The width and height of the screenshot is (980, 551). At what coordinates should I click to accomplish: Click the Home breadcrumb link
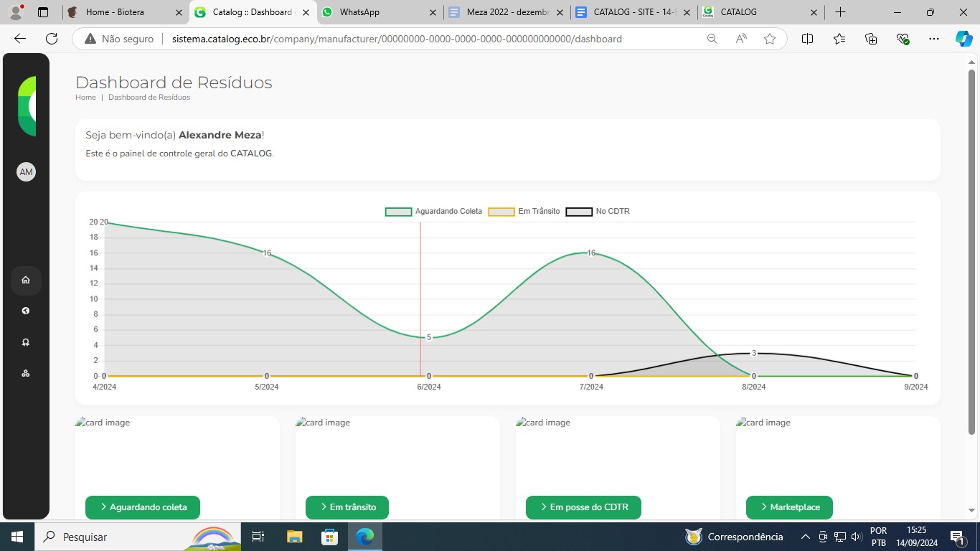point(85,98)
